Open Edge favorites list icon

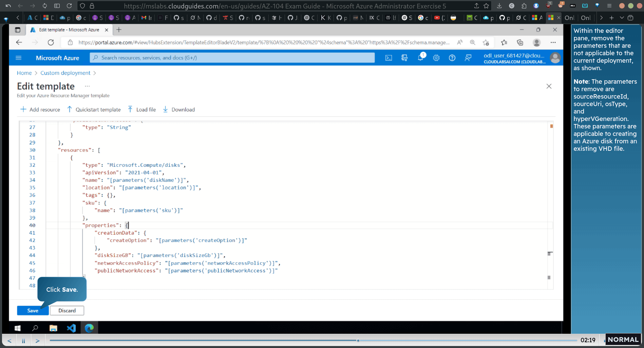coord(504,42)
